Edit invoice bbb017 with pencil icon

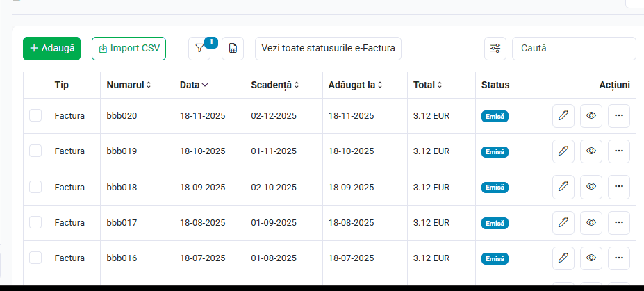pos(563,222)
